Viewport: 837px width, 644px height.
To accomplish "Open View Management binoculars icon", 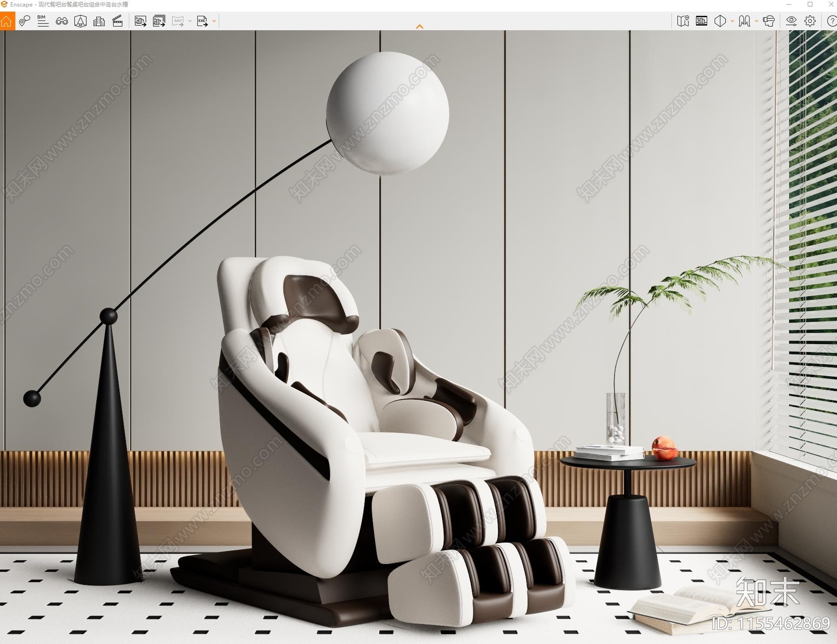I will (62, 21).
